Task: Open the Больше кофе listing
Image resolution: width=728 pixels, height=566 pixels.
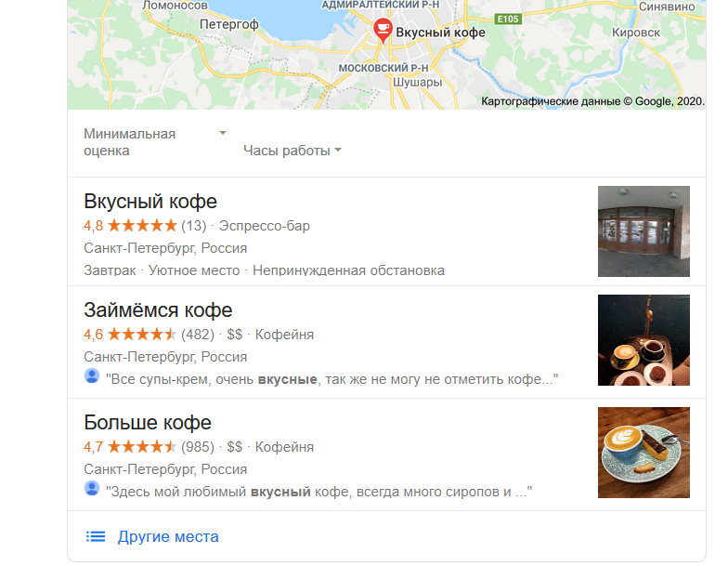Action: (x=148, y=423)
